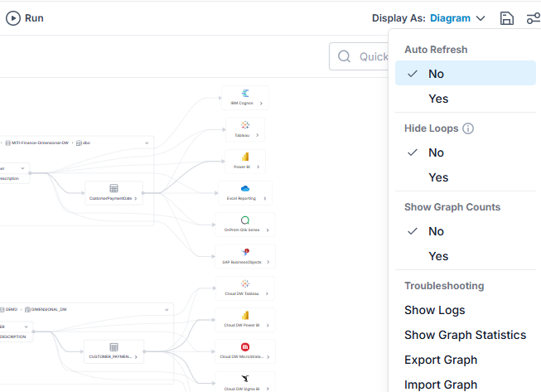541x392 pixels.
Task: Click the save diskette icon
Action: click(506, 18)
